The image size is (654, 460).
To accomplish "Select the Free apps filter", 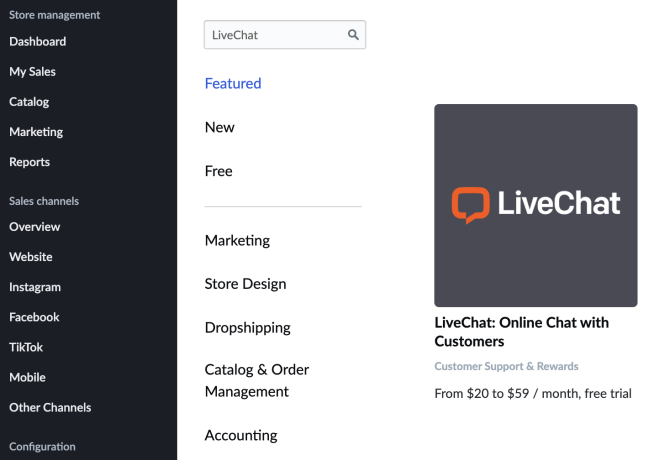I will coord(219,171).
